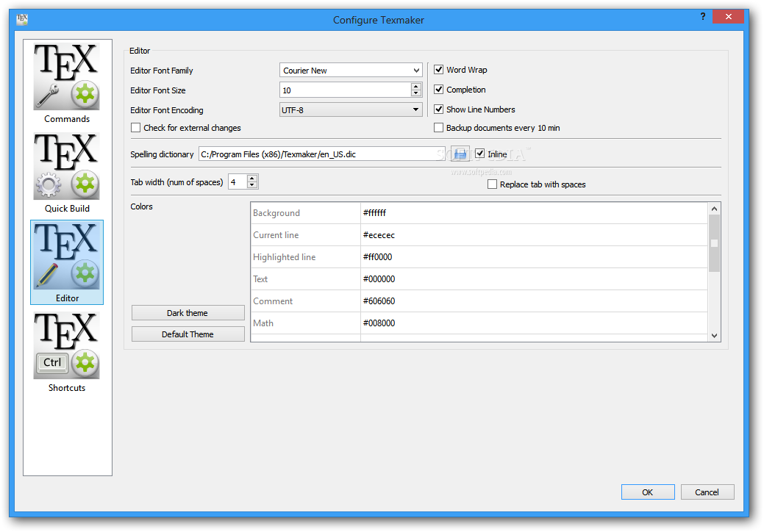
Task: Disable the Completion checkbox
Action: (x=438, y=90)
